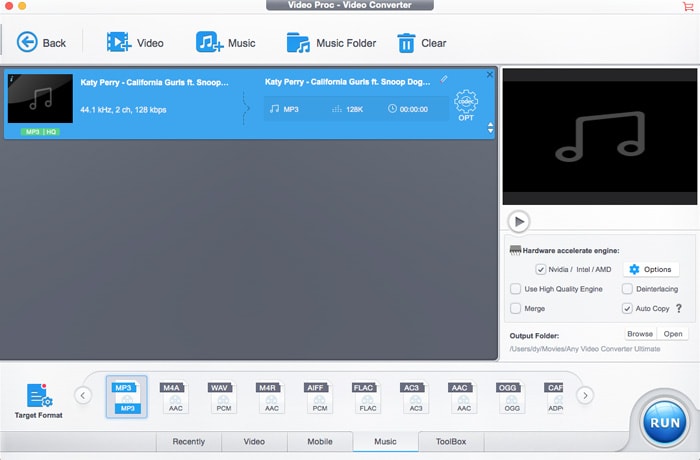Open Target Format settings
The height and width of the screenshot is (460, 700).
click(38, 401)
